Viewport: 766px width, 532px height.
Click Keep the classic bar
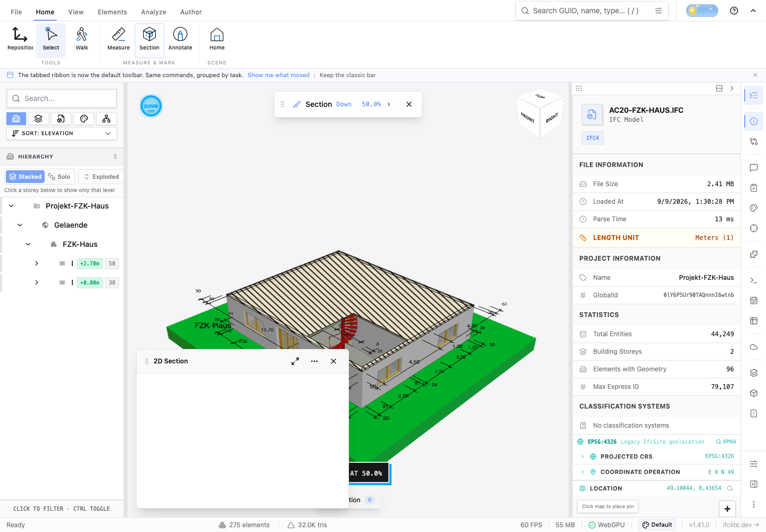347,75
